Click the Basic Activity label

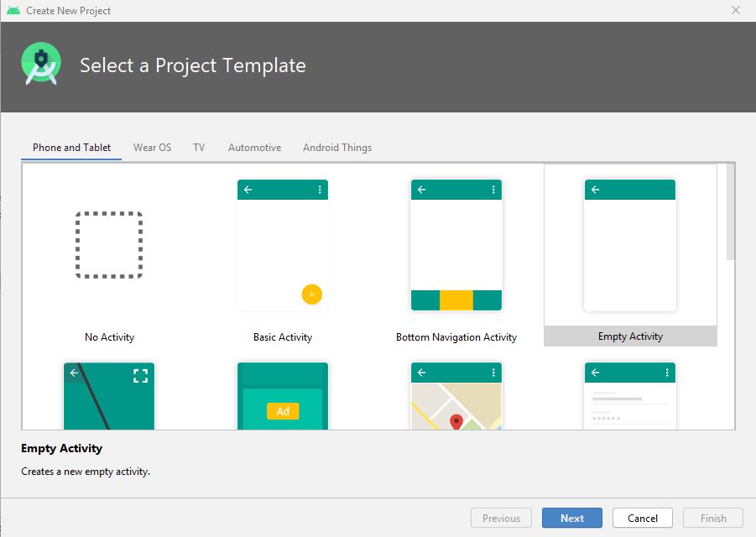point(283,337)
